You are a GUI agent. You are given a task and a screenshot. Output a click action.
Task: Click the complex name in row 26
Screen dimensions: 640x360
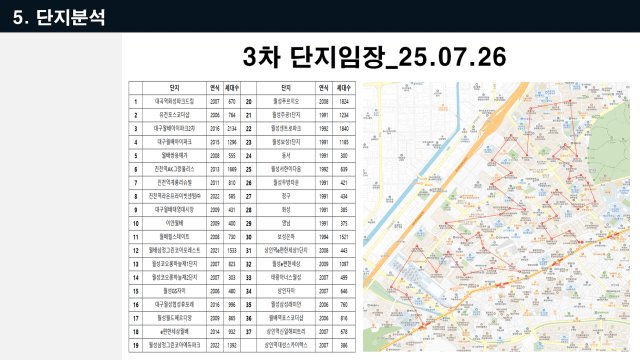point(286,183)
